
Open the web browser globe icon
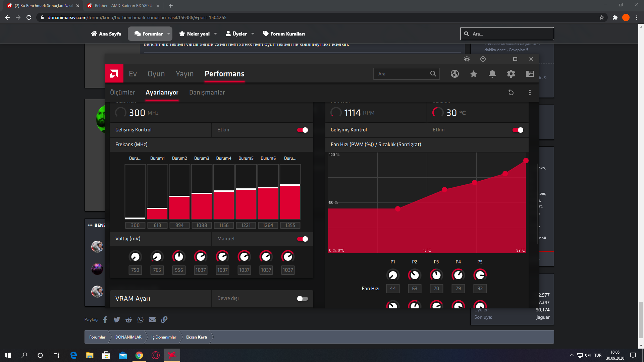454,74
